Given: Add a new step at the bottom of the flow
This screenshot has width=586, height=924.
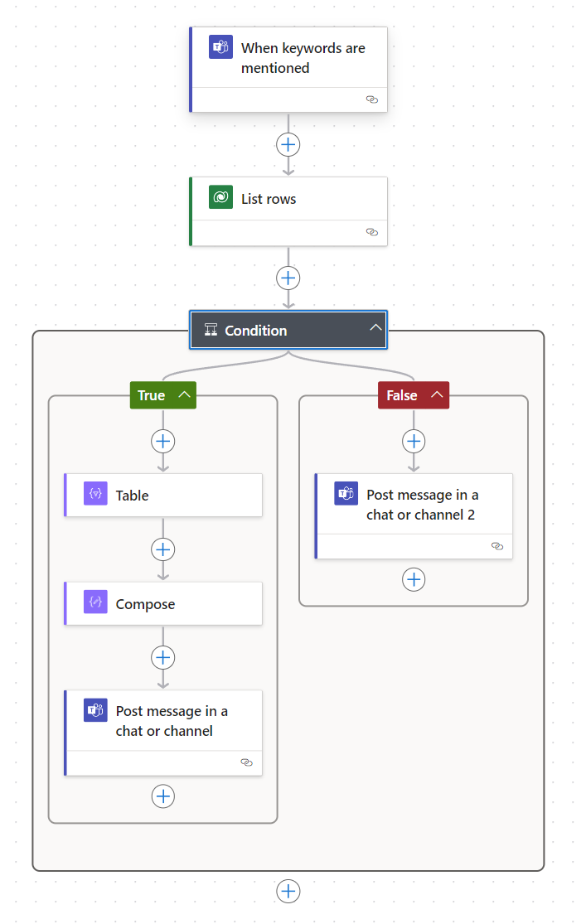Looking at the screenshot, I should tap(288, 891).
